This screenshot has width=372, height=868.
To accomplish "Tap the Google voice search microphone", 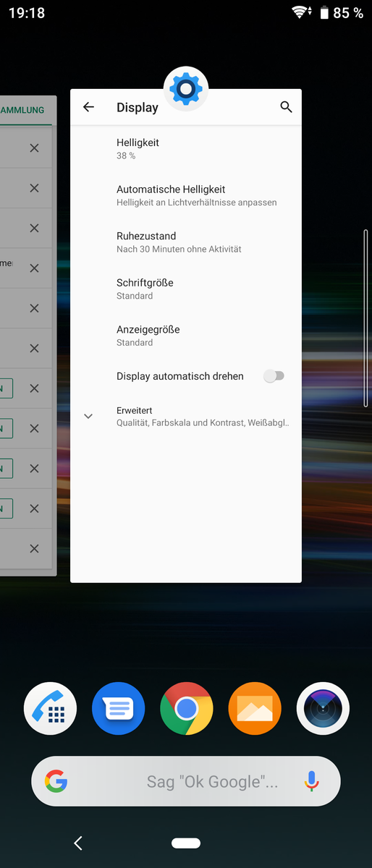I will click(x=311, y=781).
